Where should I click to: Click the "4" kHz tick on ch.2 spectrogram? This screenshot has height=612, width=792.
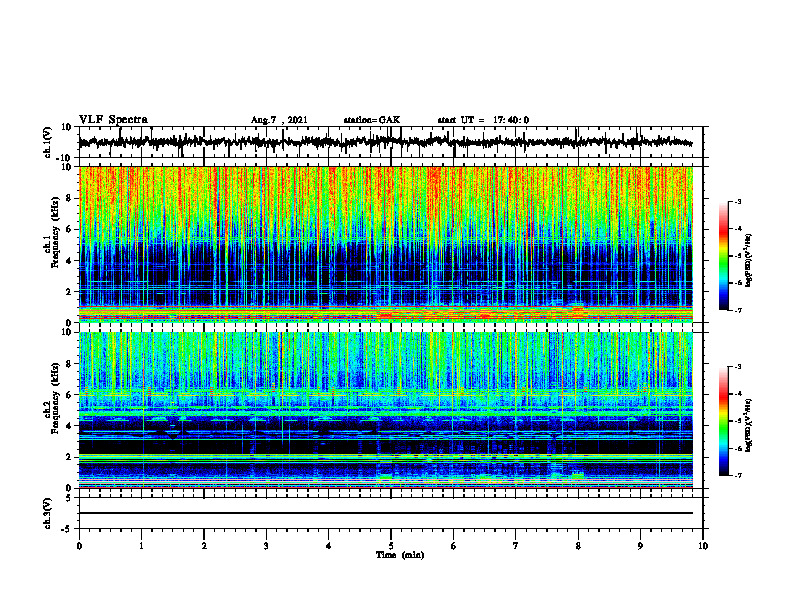tap(70, 426)
